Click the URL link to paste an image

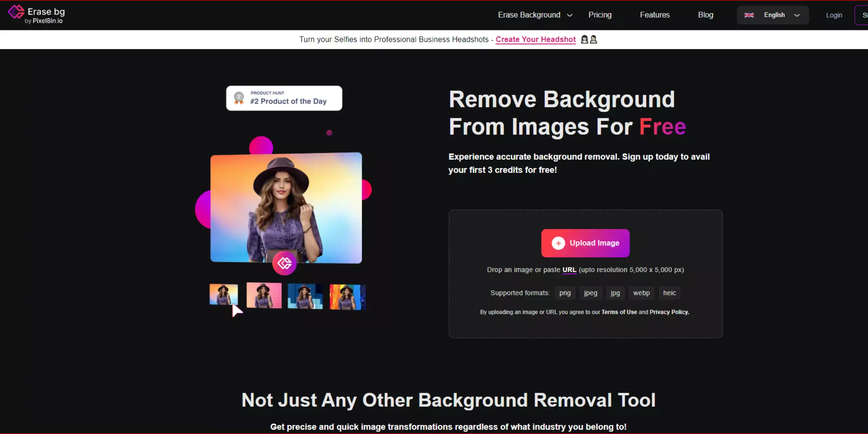click(569, 270)
